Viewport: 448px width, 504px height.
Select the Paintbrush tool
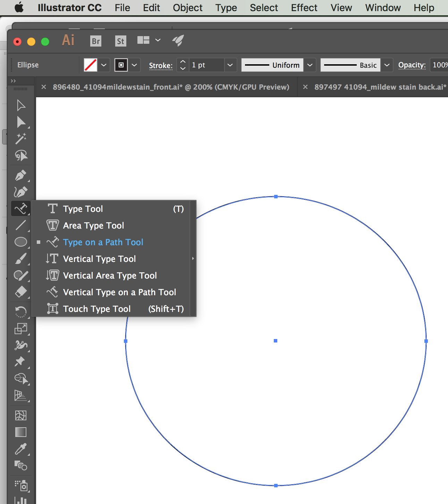coord(21,259)
